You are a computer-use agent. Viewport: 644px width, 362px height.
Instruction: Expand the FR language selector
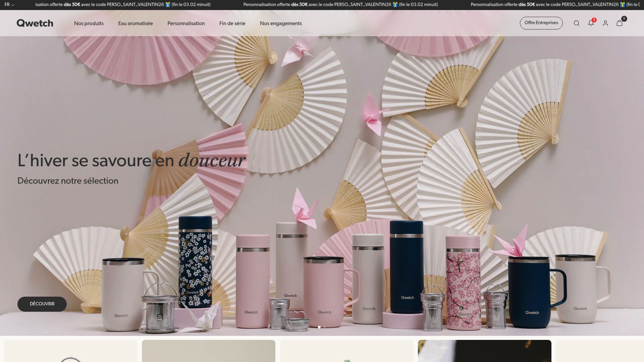[x=9, y=5]
